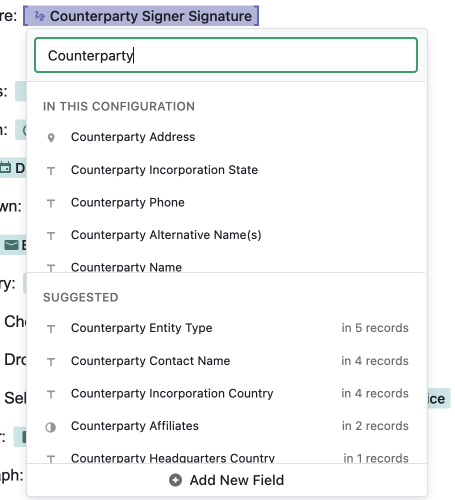The image size is (455, 500).
Task: Click the signature icon in Counterparty Signer Signature tag
Action: [40, 16]
